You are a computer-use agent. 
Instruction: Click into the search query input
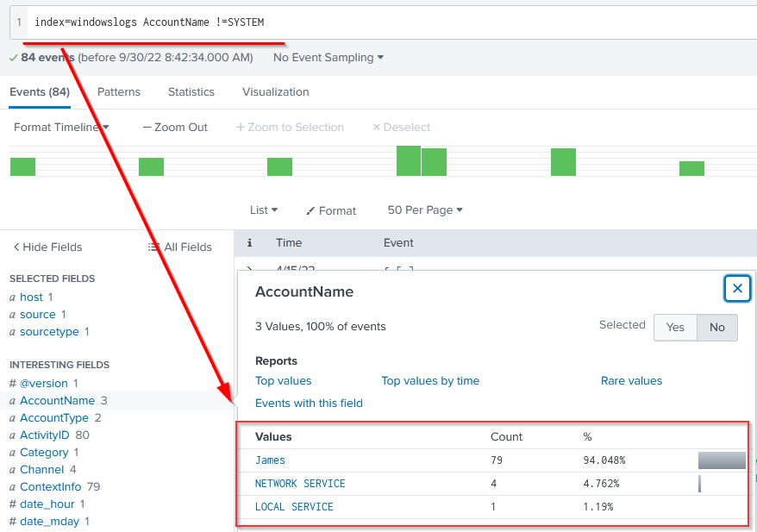click(x=388, y=22)
